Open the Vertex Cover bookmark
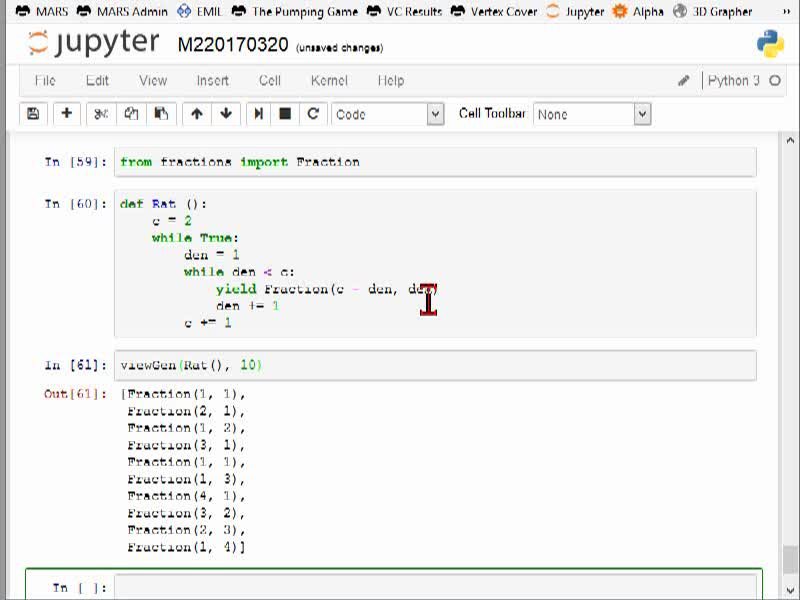This screenshot has height=600, width=800. coord(494,11)
